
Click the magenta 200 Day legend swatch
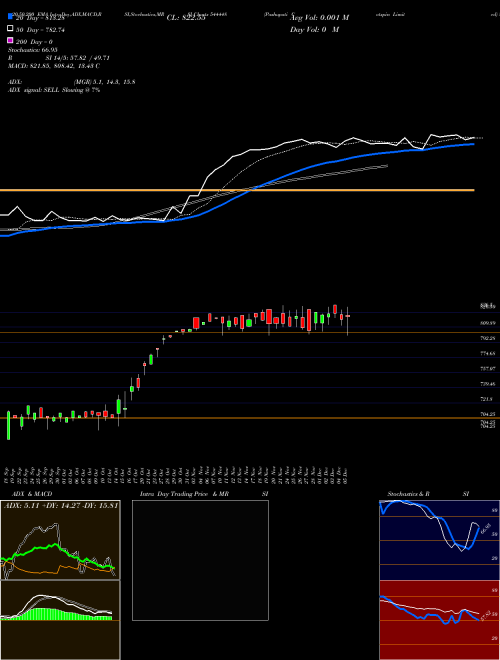(10, 40)
